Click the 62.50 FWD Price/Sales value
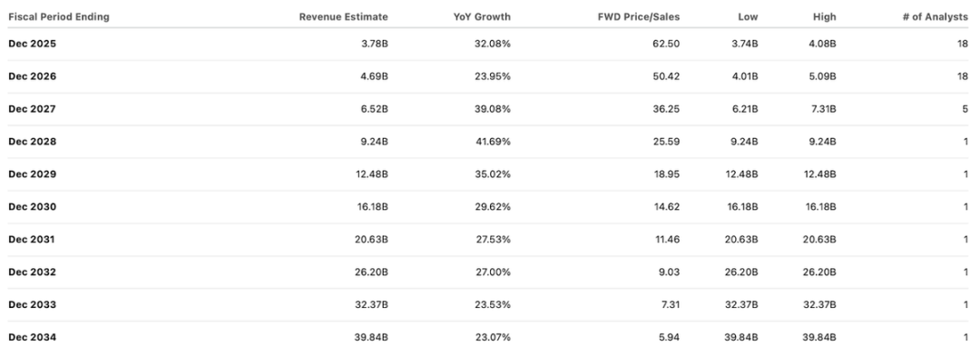 point(667,44)
